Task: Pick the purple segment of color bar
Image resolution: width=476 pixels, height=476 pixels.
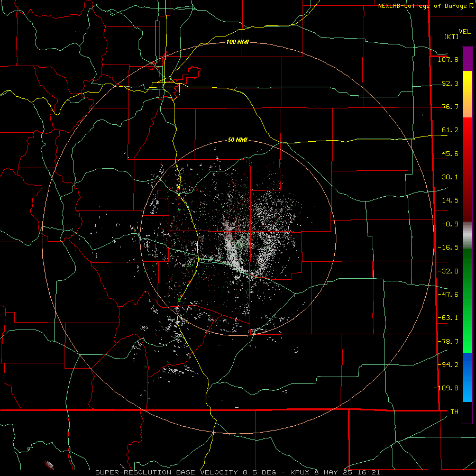Action: tap(467, 59)
